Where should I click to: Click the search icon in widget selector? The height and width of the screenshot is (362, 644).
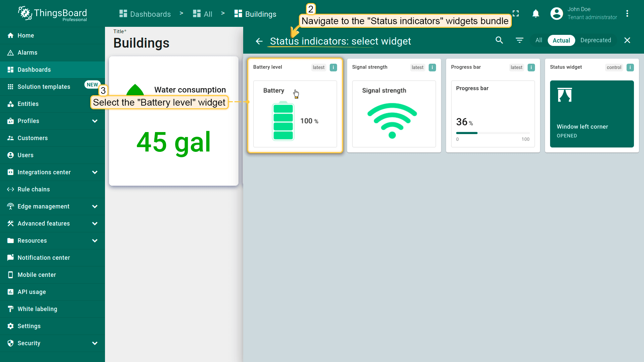(499, 40)
